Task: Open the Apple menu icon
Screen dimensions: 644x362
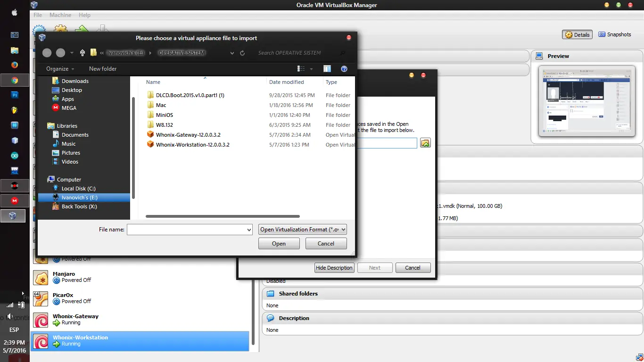Action: [14, 13]
